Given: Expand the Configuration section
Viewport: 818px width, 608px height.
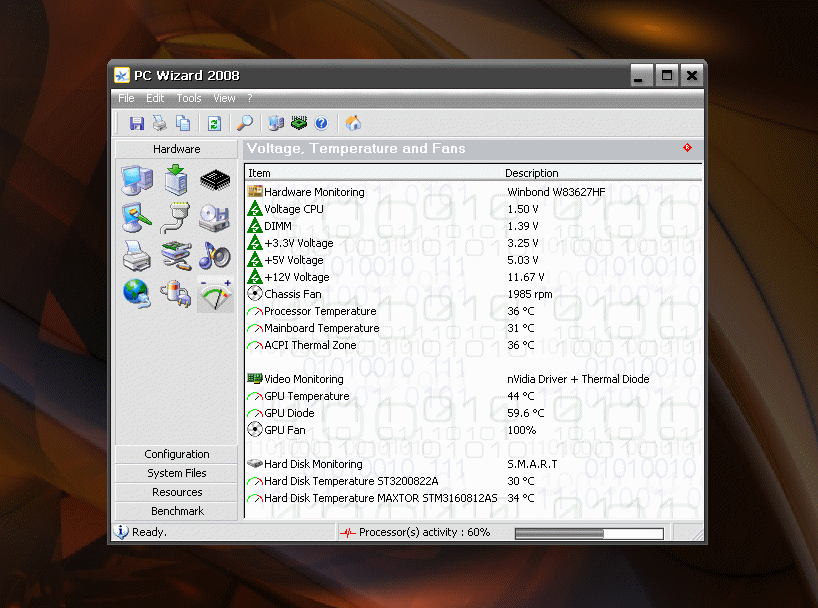Looking at the screenshot, I should pos(177,454).
